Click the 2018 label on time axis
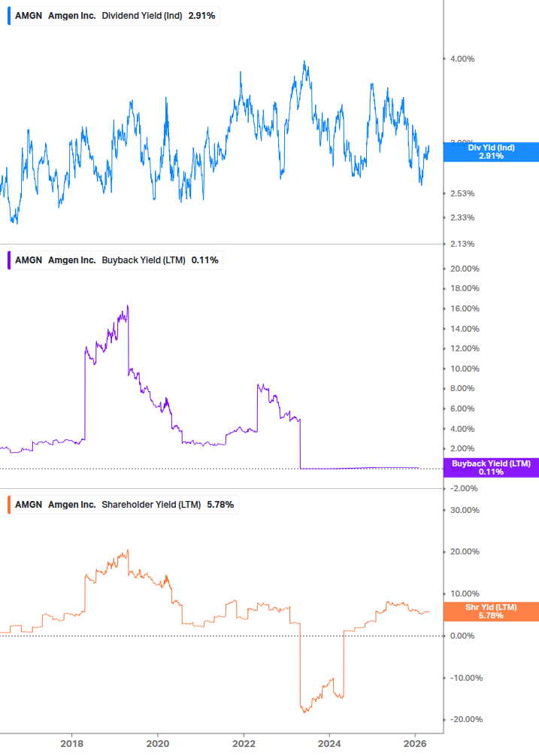Viewport: 539px width, 756px height. click(x=71, y=744)
